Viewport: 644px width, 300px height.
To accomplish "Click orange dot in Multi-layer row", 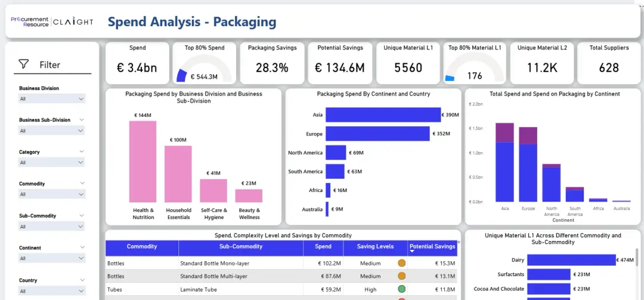I will click(x=402, y=276).
